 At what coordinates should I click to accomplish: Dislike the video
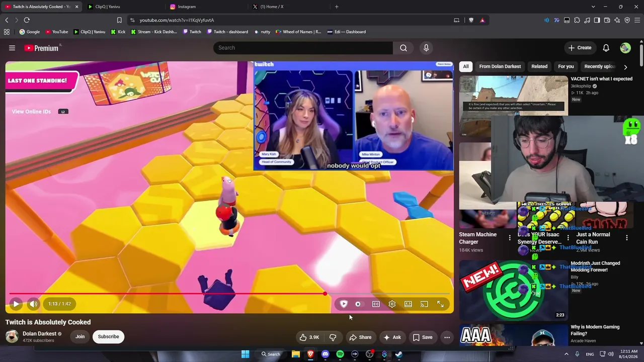click(333, 337)
